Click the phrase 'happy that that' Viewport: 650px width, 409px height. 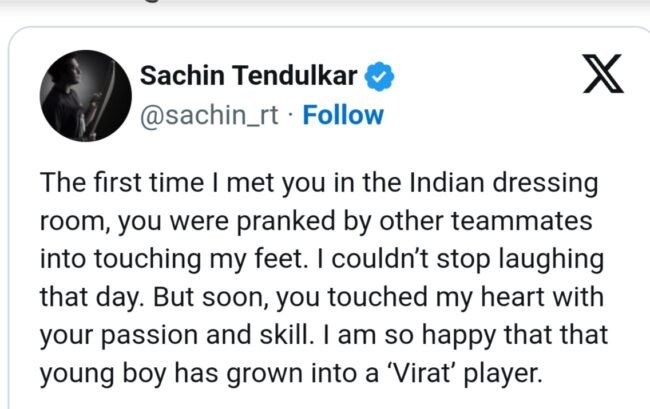coord(514,336)
